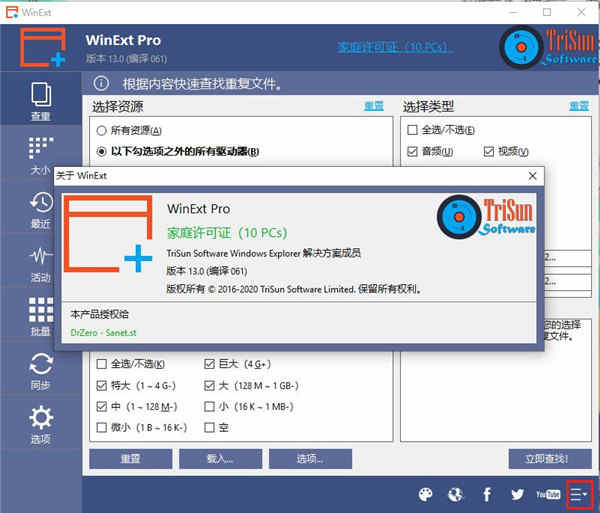Viewport: 600px width, 513px height.
Task: Click the palette theme icon in the bottom bar
Action: 425,495
